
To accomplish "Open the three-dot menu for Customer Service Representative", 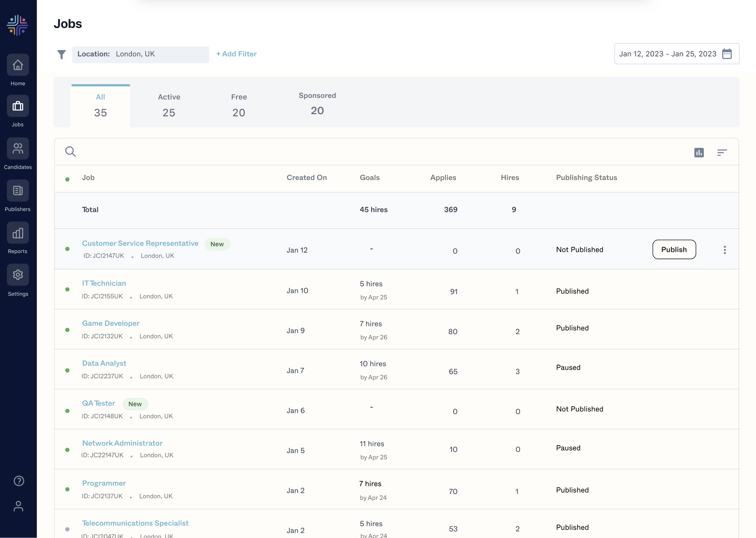I will coord(725,250).
